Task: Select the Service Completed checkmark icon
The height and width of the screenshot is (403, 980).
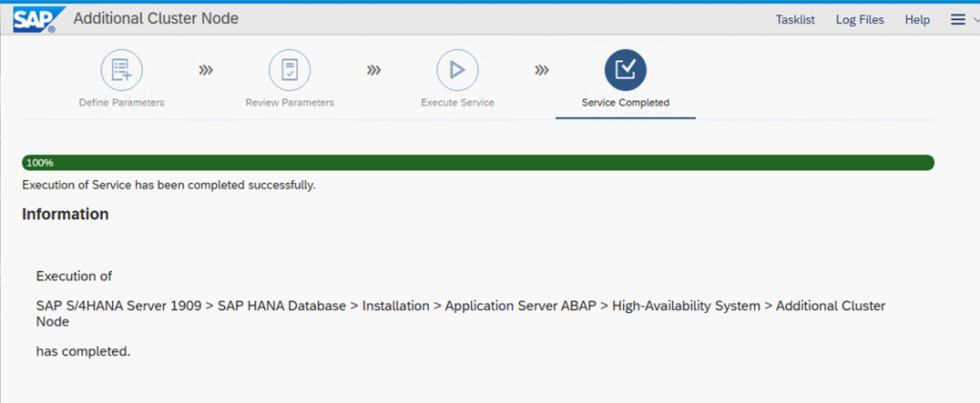Action: 626,70
